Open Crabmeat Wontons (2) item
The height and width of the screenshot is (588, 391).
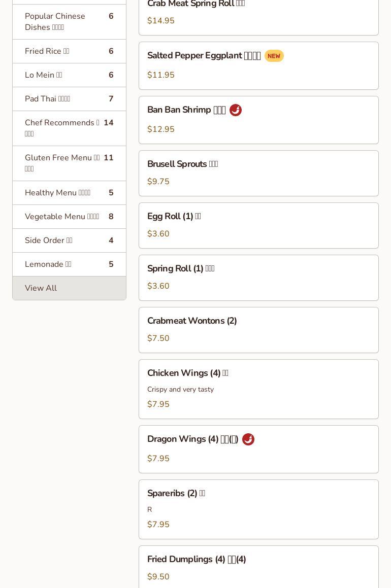tap(258, 330)
